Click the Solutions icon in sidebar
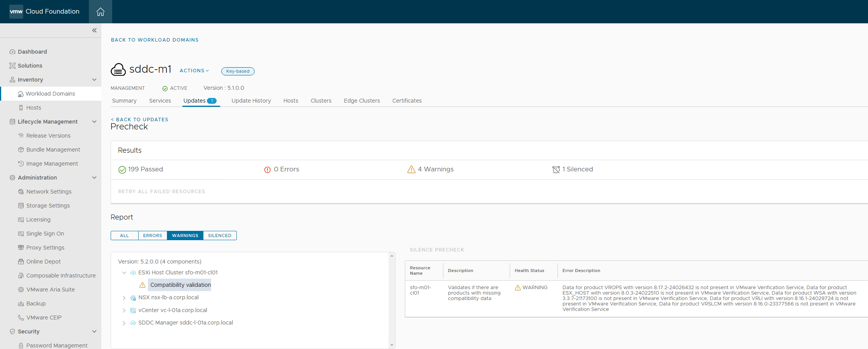The width and height of the screenshot is (868, 349). (x=12, y=66)
